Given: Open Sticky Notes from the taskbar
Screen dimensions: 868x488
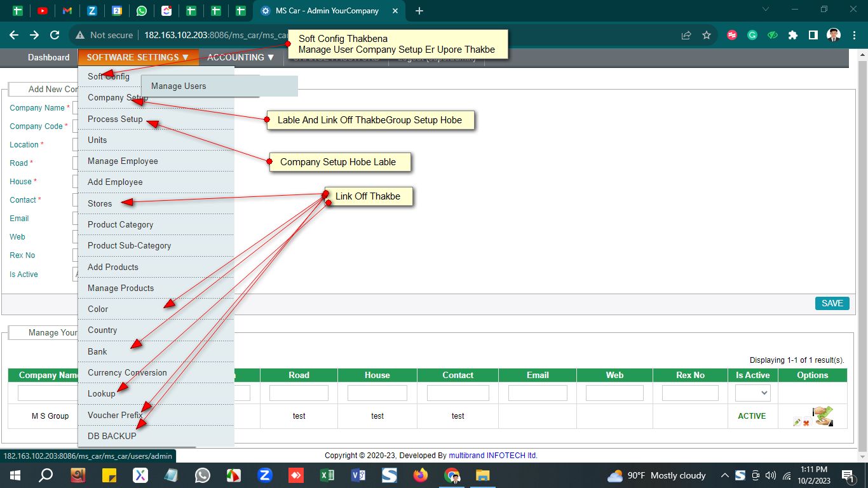Looking at the screenshot, I should [x=109, y=475].
